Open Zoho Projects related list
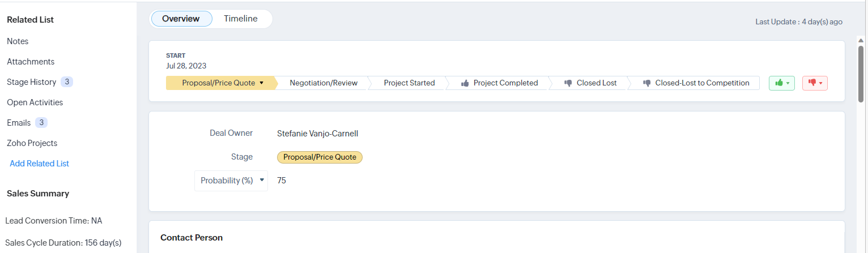This screenshot has height=253, width=868. tap(32, 143)
